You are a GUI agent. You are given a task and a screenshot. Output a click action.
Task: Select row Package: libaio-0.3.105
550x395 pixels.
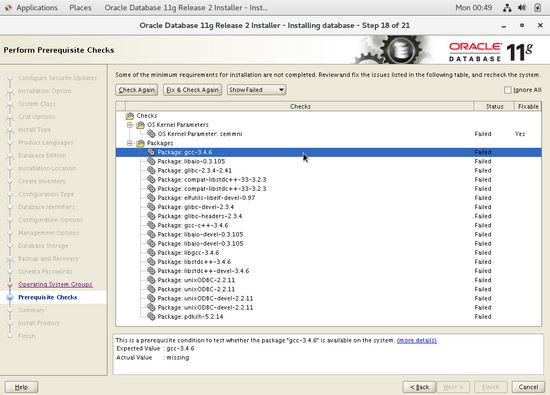point(329,161)
